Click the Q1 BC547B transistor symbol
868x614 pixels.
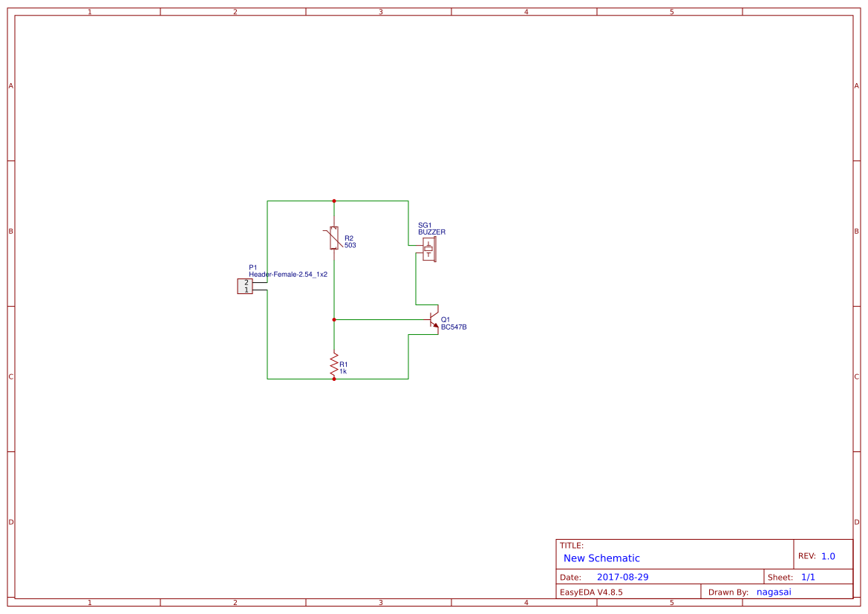(x=434, y=319)
